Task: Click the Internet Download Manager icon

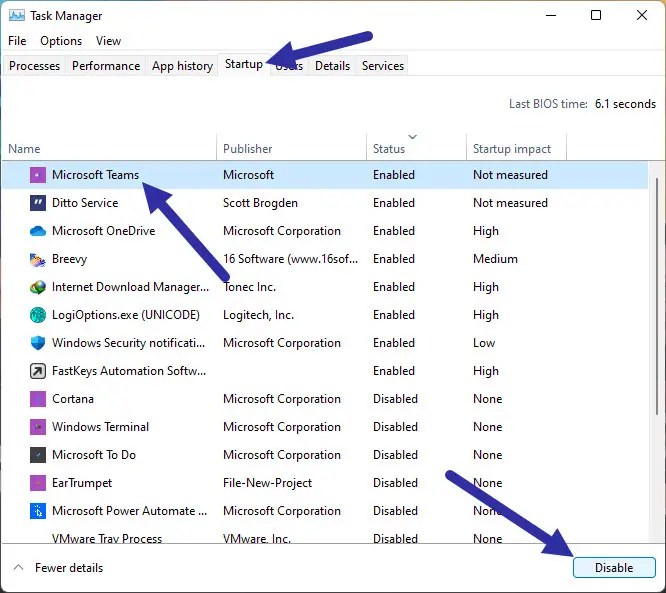Action: coord(38,287)
